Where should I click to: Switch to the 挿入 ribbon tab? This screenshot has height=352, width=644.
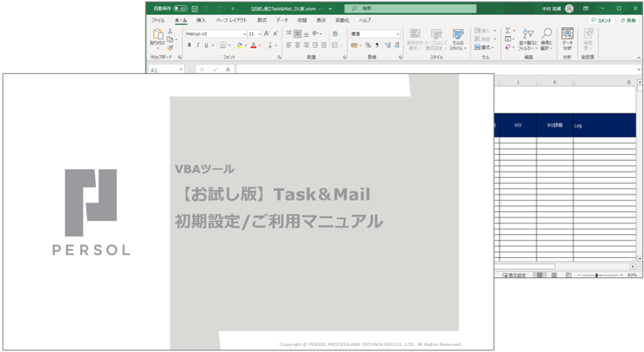click(x=201, y=20)
